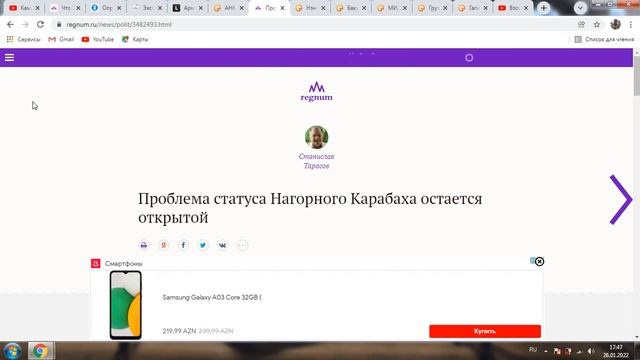Click the author's round avatar photo
640x360 pixels.
[x=316, y=137]
